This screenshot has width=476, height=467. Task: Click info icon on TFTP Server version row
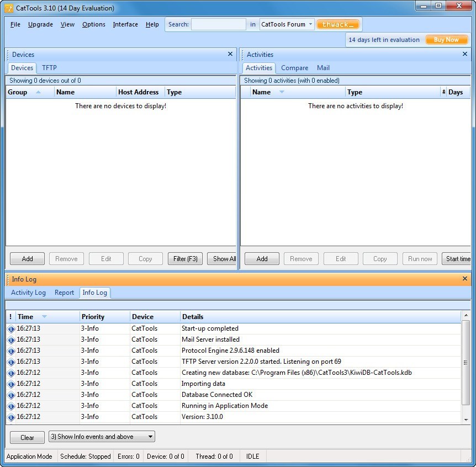[11, 362]
